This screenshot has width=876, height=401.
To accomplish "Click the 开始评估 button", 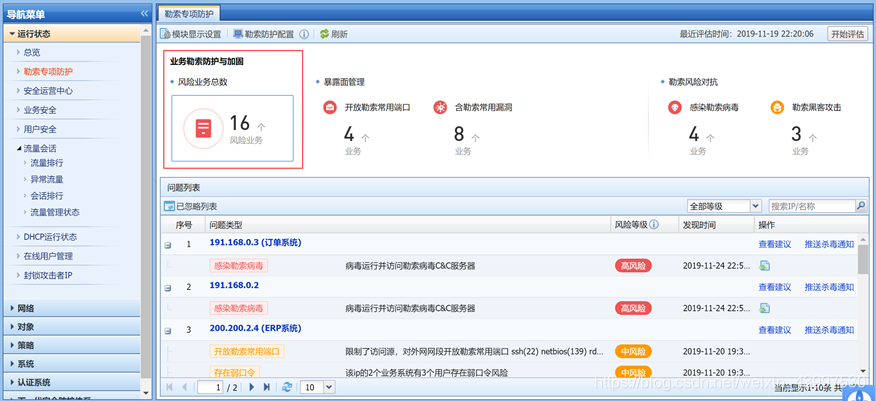I will click(848, 34).
